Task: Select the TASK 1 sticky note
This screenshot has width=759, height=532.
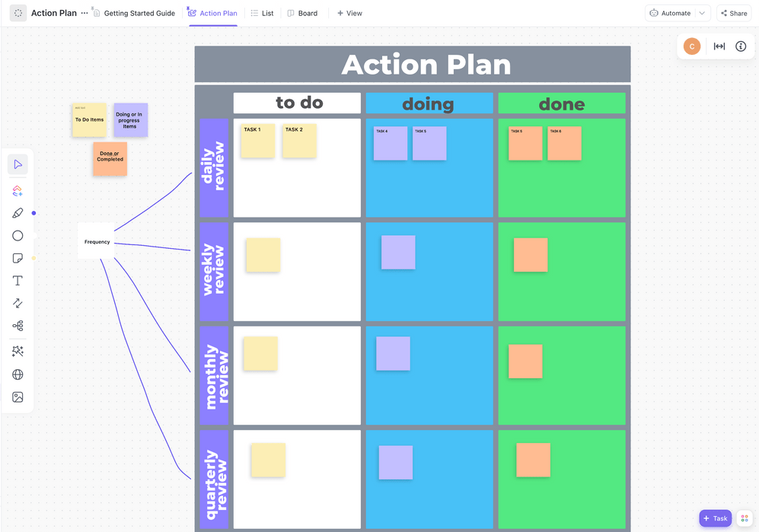Action: click(x=257, y=141)
